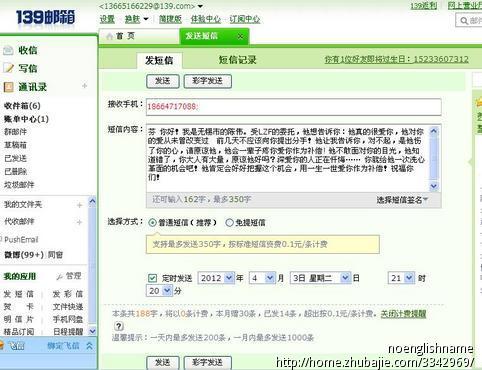Viewport: 482px width, 370px height.
Task: Click the 管理 wrench icon
Action: click(x=60, y=276)
